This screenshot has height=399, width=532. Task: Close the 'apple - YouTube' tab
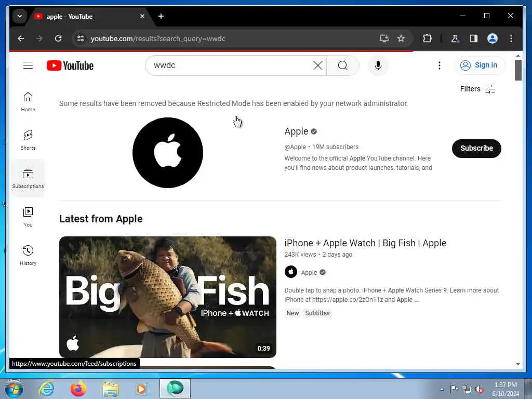coord(142,16)
